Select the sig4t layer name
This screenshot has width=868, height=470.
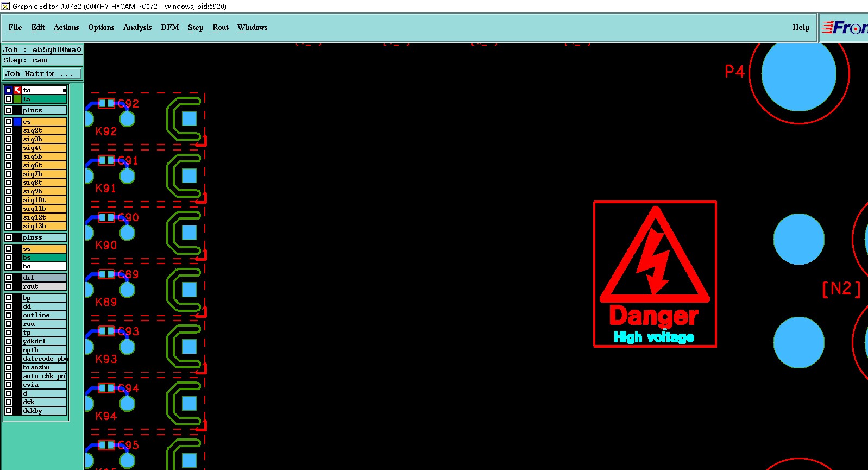click(x=45, y=148)
